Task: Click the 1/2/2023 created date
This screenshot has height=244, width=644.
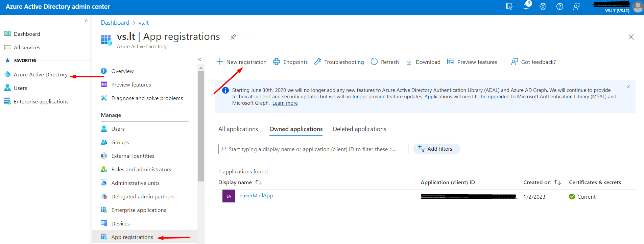Action: click(534, 197)
